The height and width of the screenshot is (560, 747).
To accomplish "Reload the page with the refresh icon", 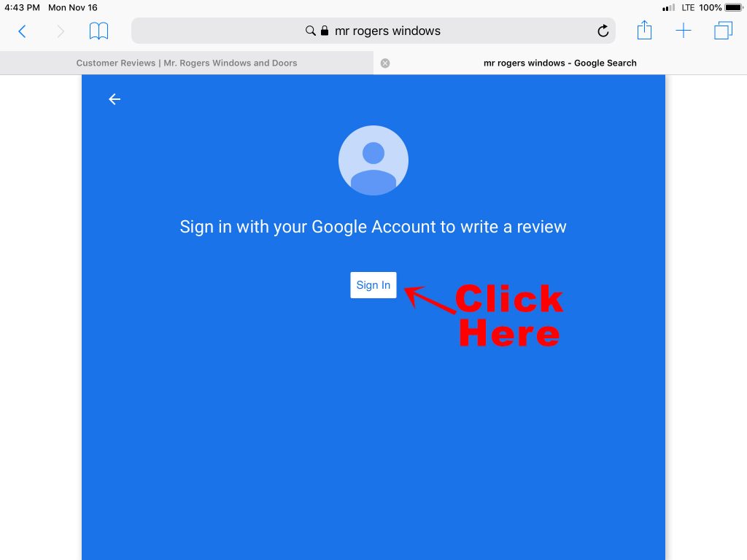I will pyautogui.click(x=603, y=31).
